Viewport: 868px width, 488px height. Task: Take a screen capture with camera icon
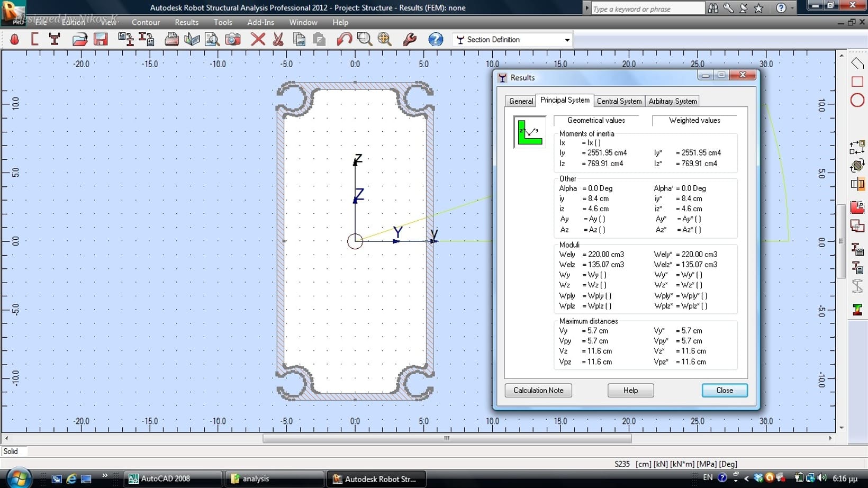(x=233, y=39)
